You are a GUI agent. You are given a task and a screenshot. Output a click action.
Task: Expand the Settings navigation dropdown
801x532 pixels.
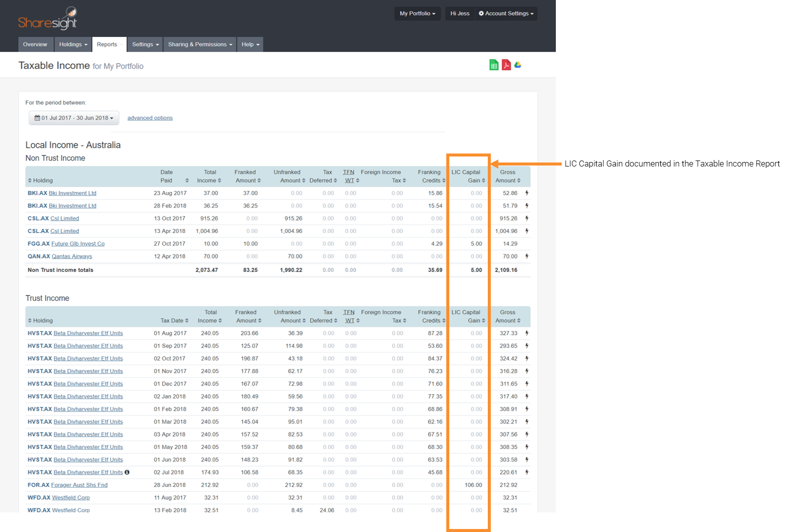tap(145, 44)
